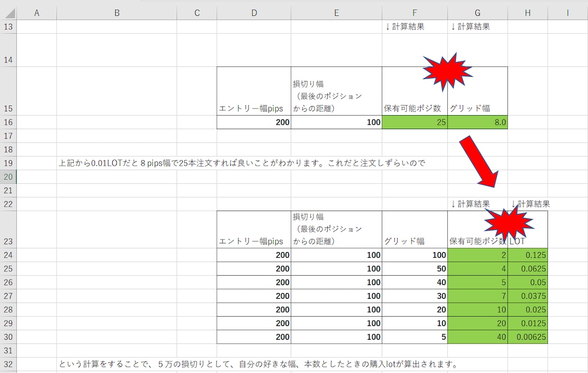Select LOT cell showing 0.0375
The image size is (588, 373).
click(x=527, y=296)
